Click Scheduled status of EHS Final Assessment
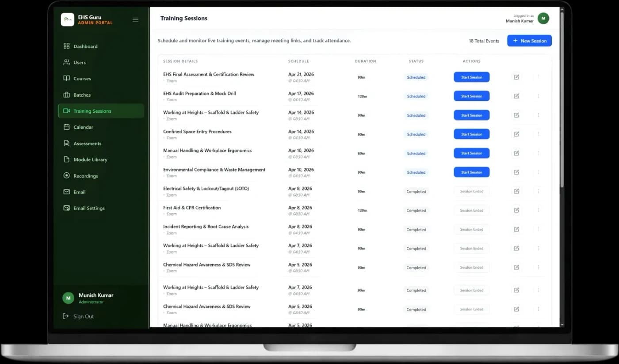Screen dimensions: 619x364 point(416,77)
